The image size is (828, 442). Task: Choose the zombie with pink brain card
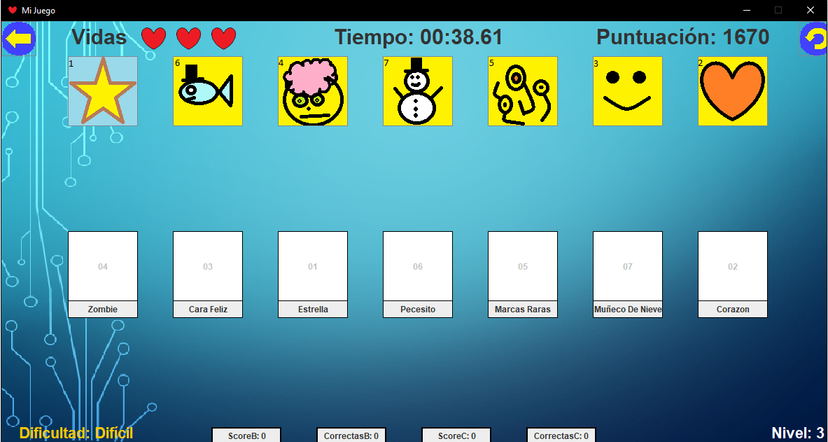[x=313, y=91]
